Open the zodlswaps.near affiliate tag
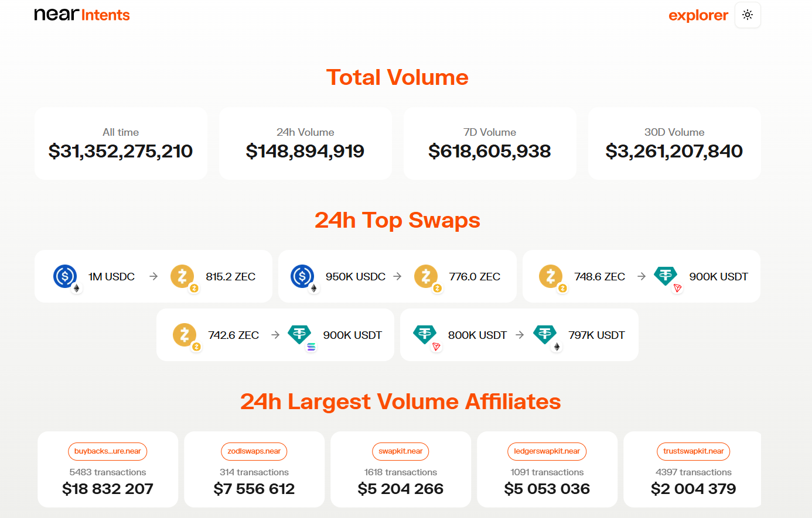This screenshot has height=518, width=812. pyautogui.click(x=254, y=451)
